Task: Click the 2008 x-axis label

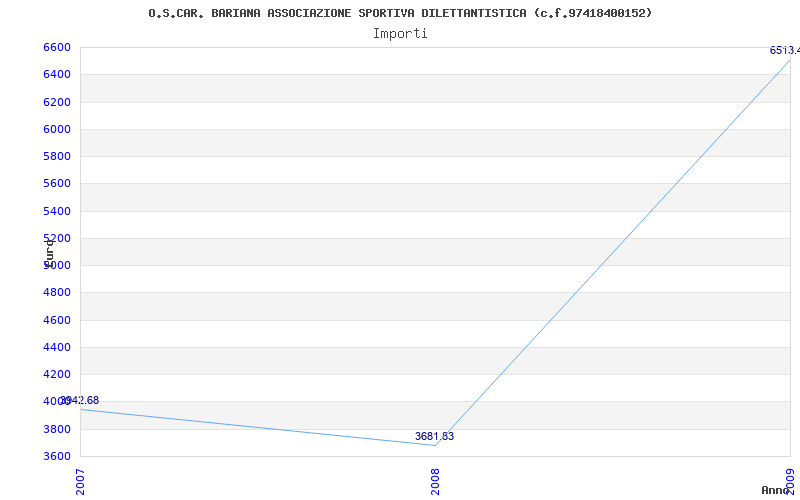Action: point(435,481)
